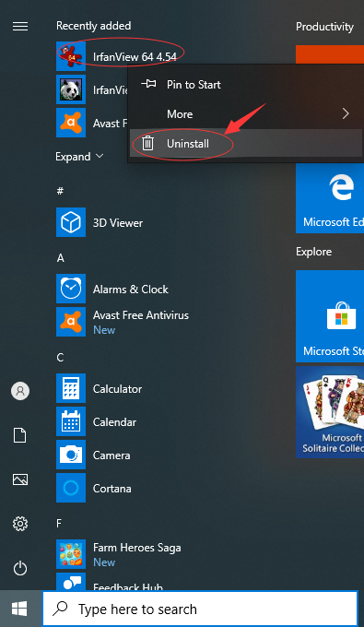Image resolution: width=364 pixels, height=627 pixels.
Task: Open the Cortana app icon
Action: click(71, 488)
